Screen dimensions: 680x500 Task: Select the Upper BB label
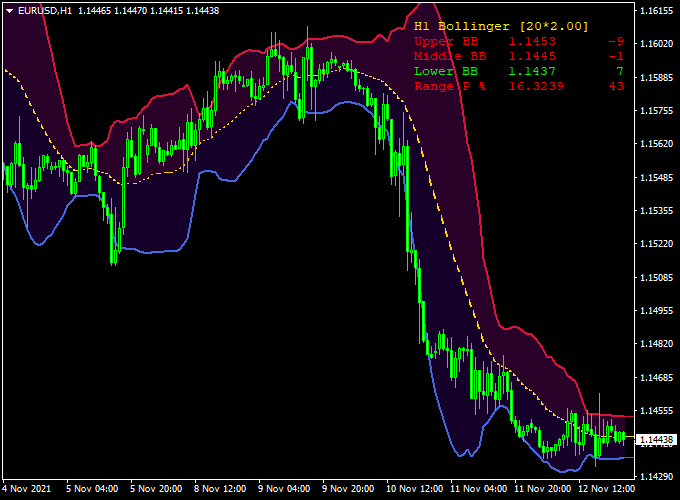pyautogui.click(x=446, y=41)
